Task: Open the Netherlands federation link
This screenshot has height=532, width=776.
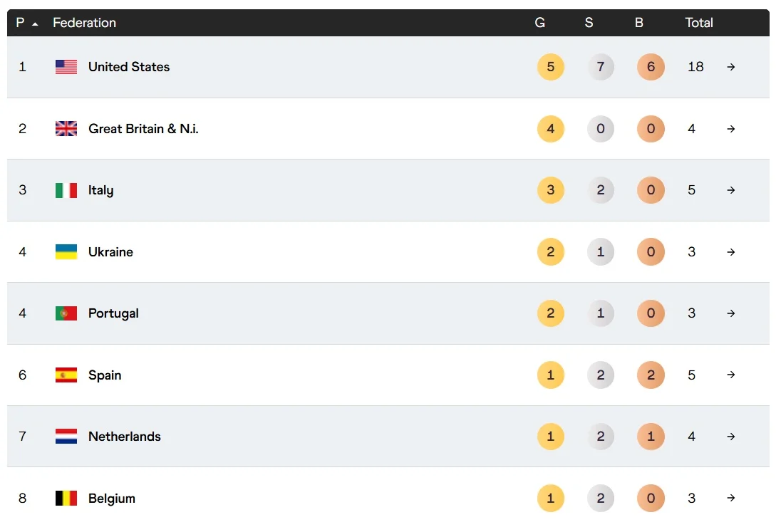Action: [x=125, y=437]
